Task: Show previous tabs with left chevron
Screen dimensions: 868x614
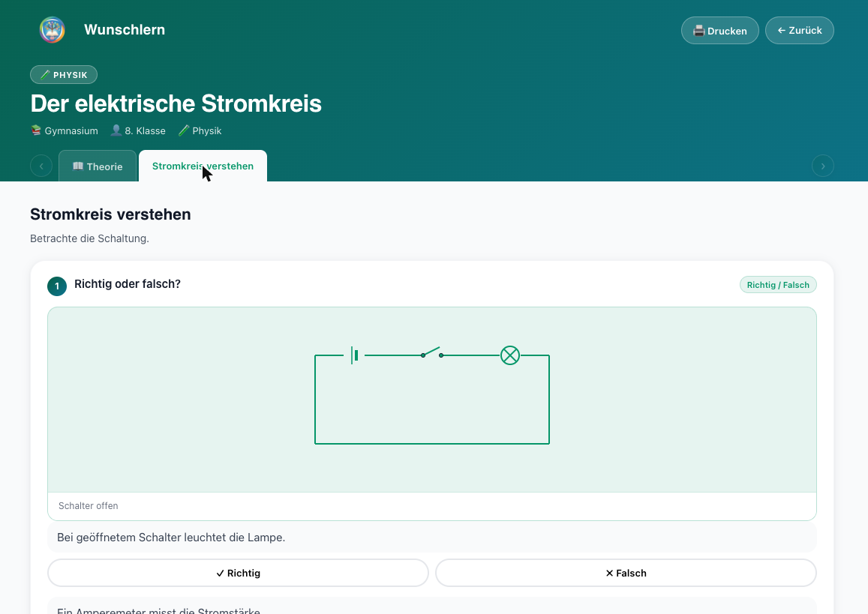Action: (x=41, y=166)
